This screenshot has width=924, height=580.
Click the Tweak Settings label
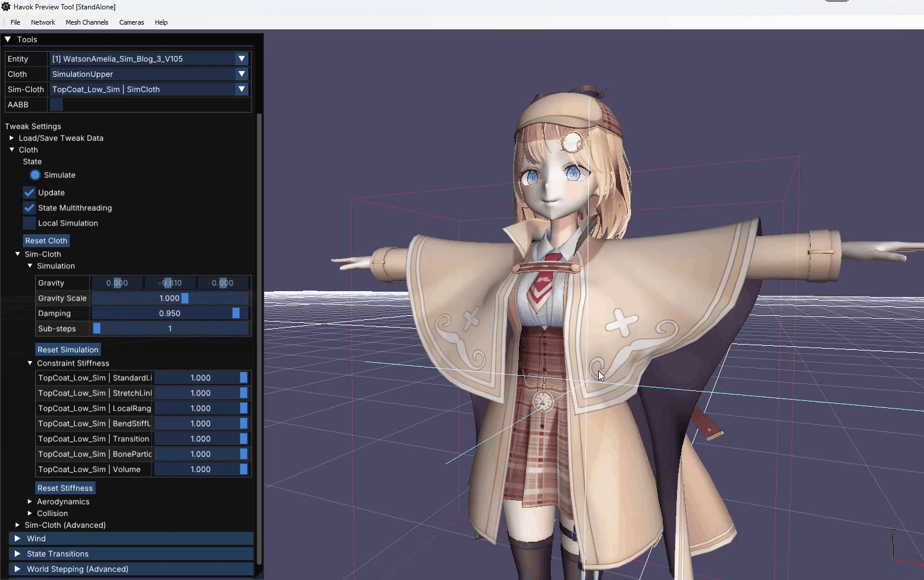tap(33, 126)
